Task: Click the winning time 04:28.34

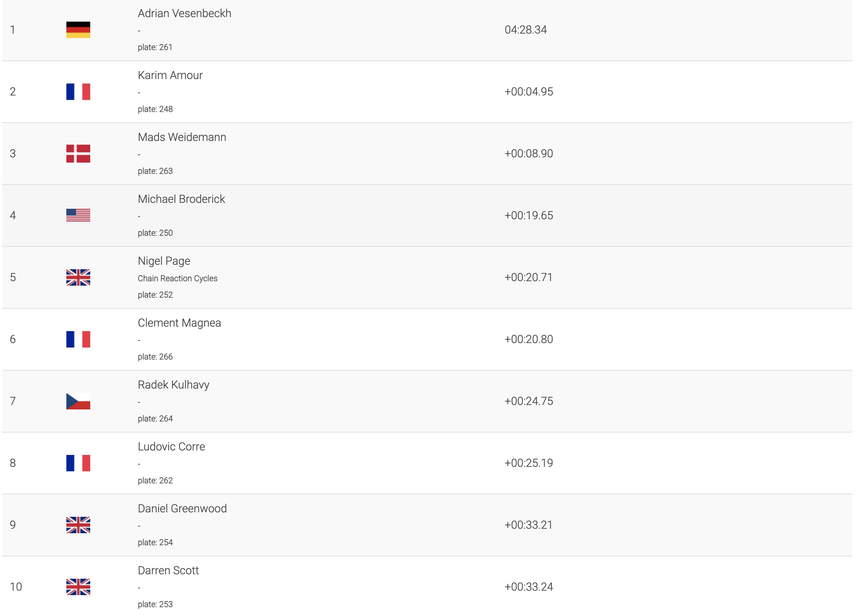Action: (525, 30)
